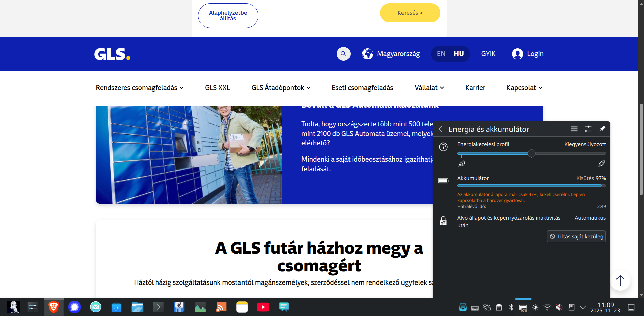
Task: Select the HU language option
Action: [x=459, y=54]
